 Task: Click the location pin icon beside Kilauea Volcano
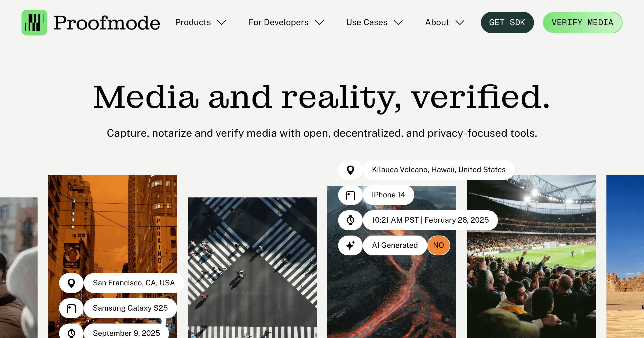click(x=350, y=170)
